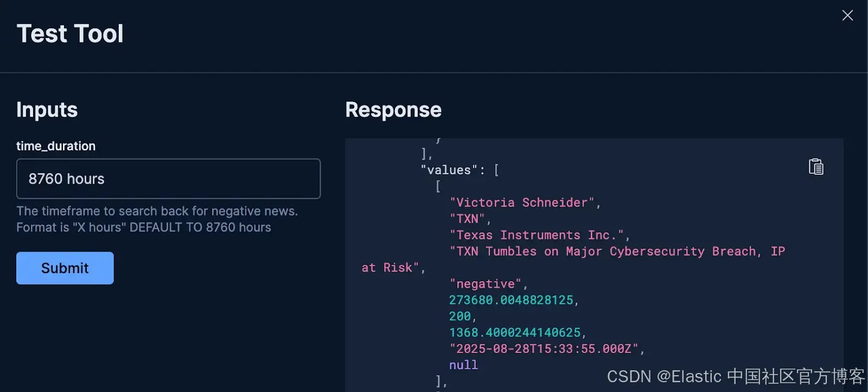Select the null value in response
Screen dimensions: 868x392
coord(463,365)
